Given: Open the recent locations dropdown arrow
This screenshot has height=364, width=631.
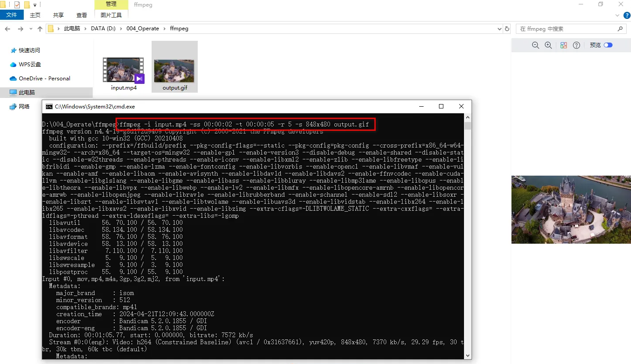Looking at the screenshot, I should click(x=30, y=29).
